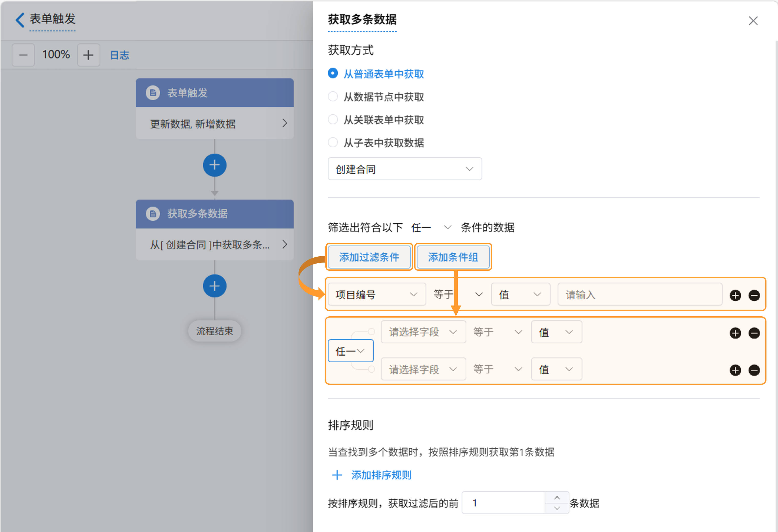Click the 添加过滤条件 button
The image size is (778, 532).
pos(369,257)
